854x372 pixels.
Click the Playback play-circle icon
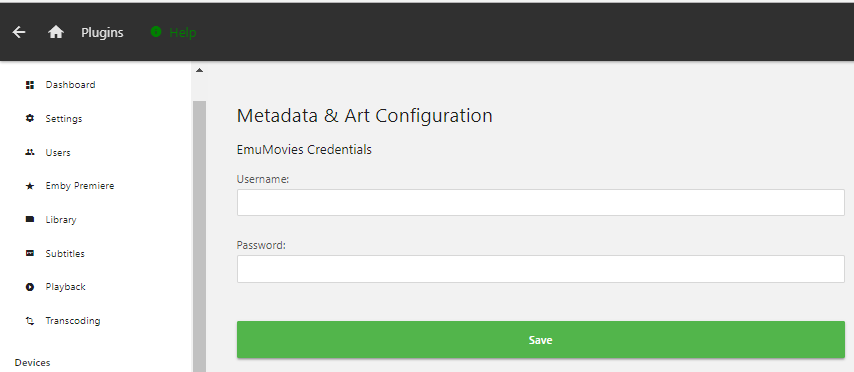30,287
